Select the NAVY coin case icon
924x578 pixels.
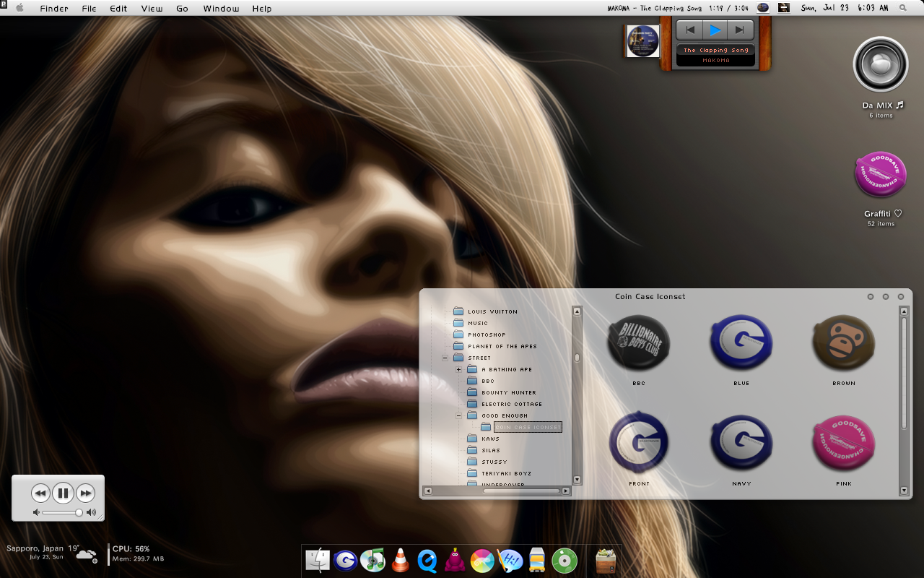coord(741,442)
